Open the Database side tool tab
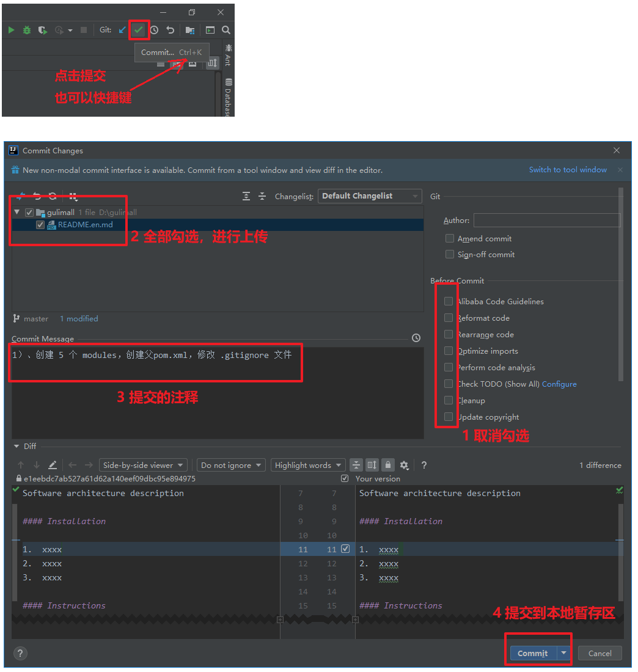The height and width of the screenshot is (672, 638). click(x=228, y=98)
